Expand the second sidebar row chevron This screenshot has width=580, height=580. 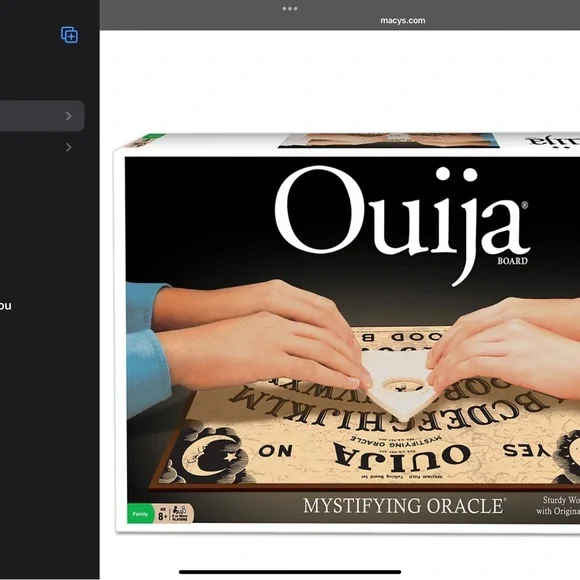[69, 147]
